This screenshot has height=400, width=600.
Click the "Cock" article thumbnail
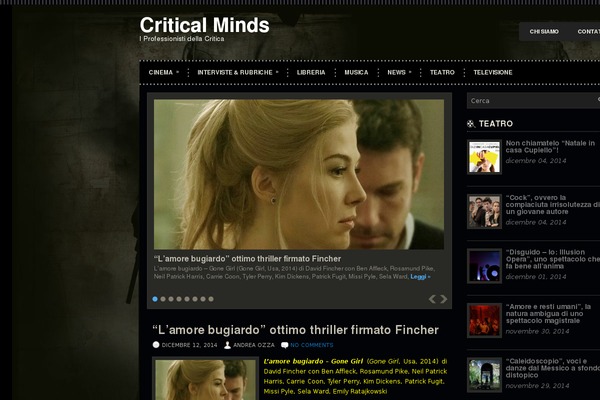[484, 211]
